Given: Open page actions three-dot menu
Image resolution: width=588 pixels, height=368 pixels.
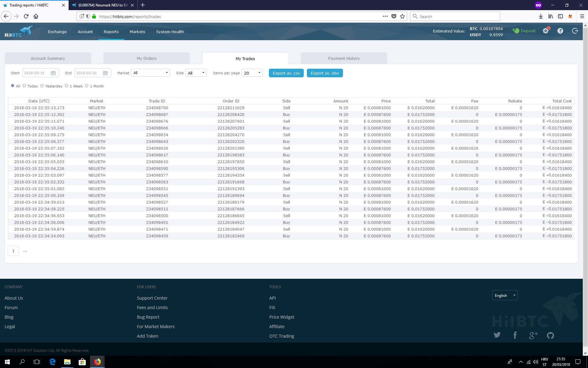Looking at the screenshot, I should pyautogui.click(x=385, y=16).
